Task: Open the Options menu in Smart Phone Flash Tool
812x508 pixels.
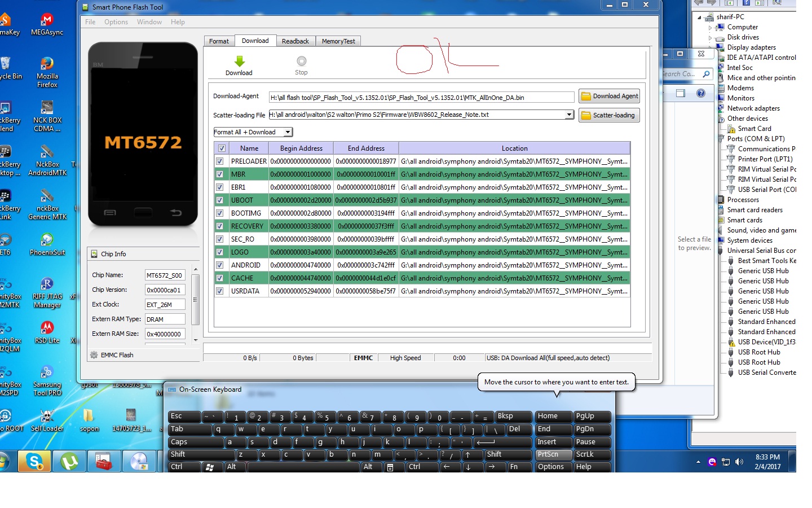Action: [x=116, y=21]
